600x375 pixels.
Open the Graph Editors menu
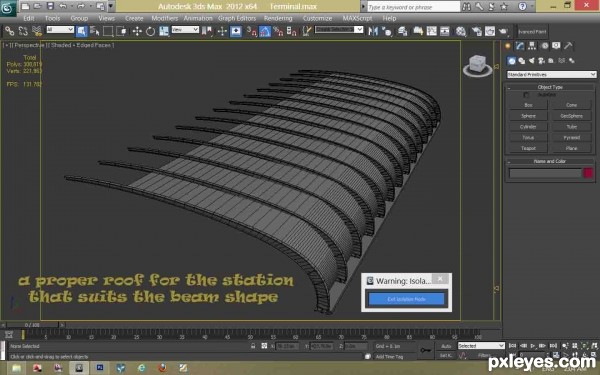click(237, 18)
